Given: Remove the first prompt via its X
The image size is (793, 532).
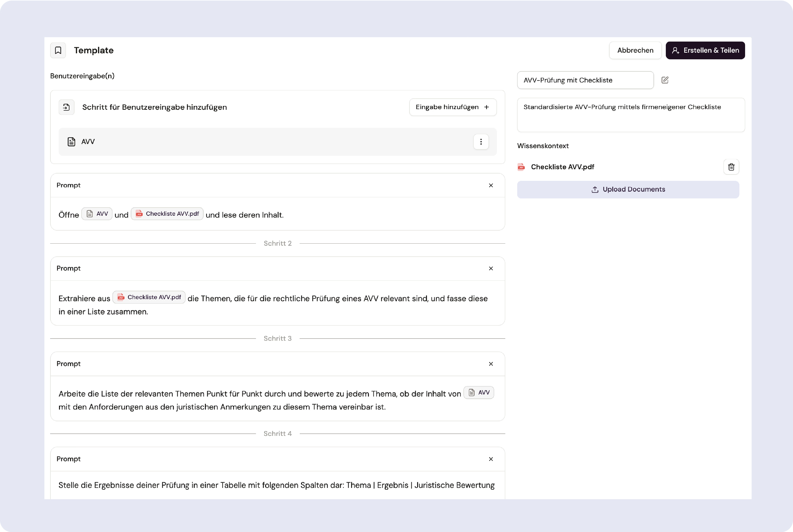Looking at the screenshot, I should click(x=490, y=185).
